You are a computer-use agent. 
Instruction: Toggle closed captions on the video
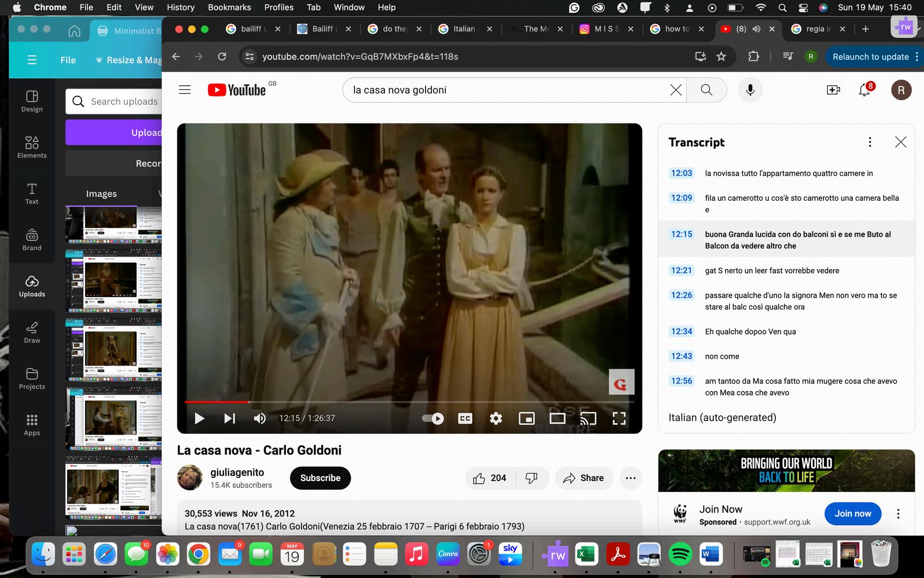465,419
